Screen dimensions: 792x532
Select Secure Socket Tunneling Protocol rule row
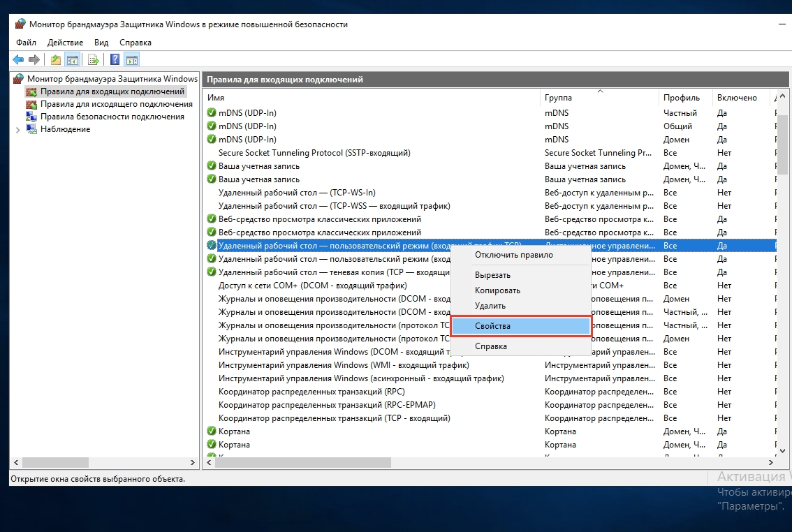314,153
